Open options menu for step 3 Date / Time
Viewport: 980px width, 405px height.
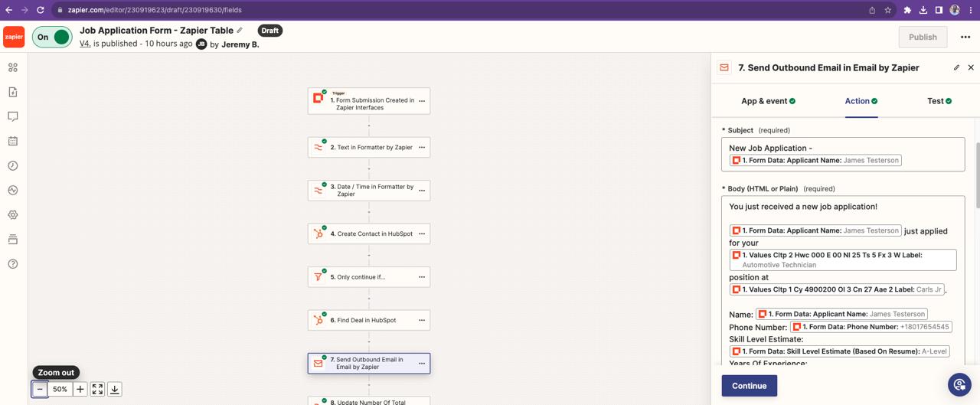pyautogui.click(x=422, y=190)
